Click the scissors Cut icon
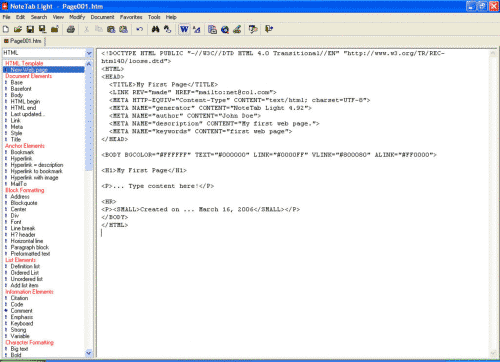The width and height of the screenshot is (500, 362). pyautogui.click(x=86, y=29)
